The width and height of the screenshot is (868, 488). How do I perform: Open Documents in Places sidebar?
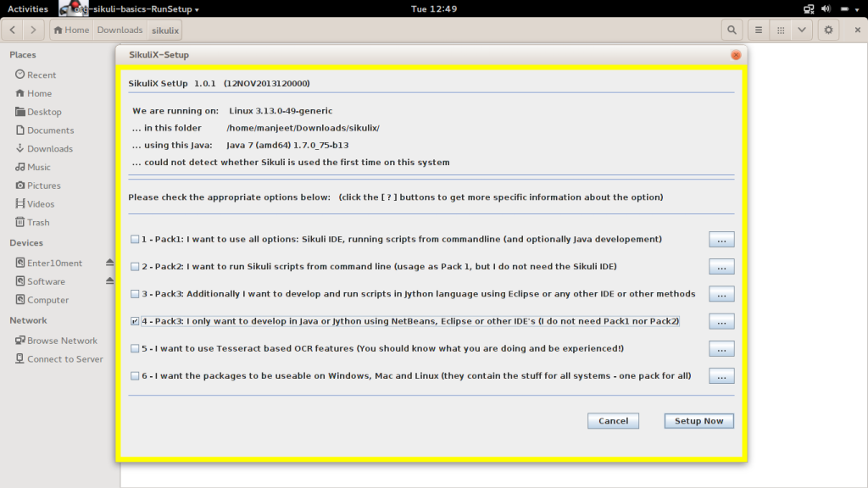(45, 130)
